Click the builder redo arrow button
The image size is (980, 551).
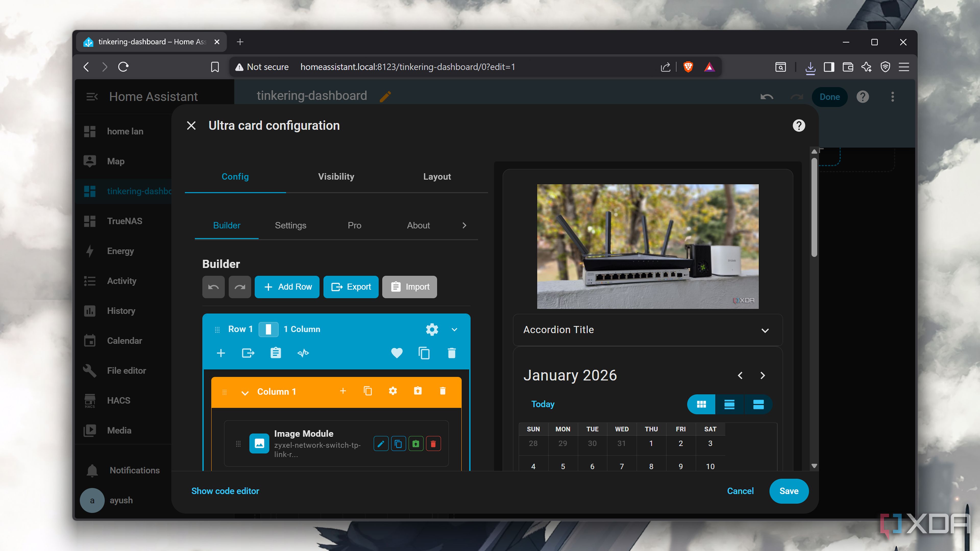pyautogui.click(x=240, y=287)
